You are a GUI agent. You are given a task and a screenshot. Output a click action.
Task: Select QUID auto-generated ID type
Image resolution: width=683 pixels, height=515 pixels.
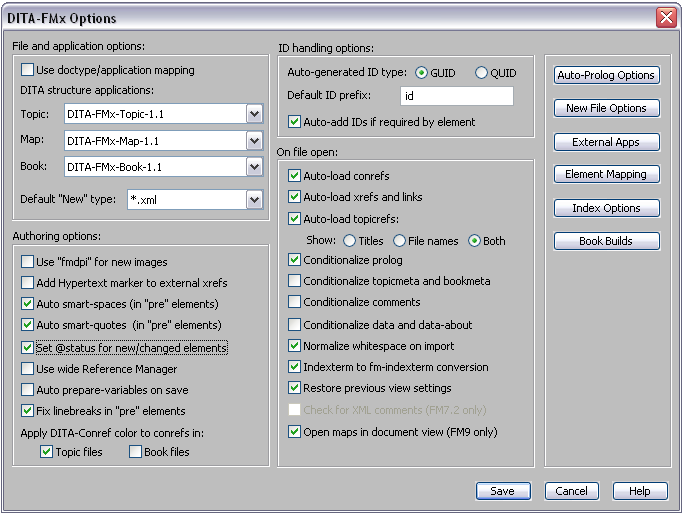coord(481,73)
